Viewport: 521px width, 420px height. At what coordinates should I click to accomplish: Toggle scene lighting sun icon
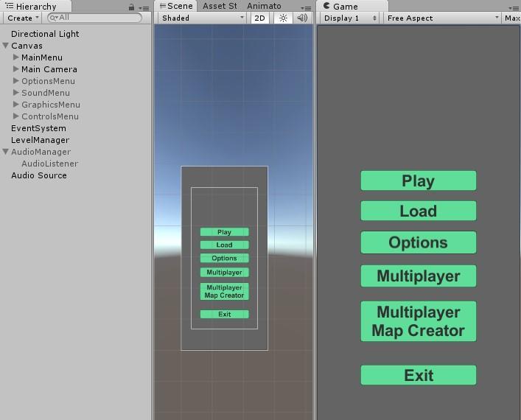click(283, 18)
